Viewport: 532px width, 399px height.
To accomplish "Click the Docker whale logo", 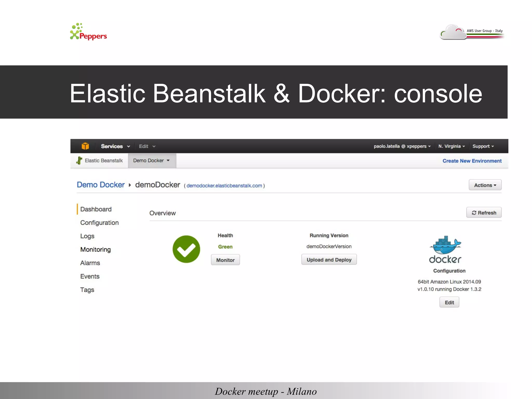I will pyautogui.click(x=445, y=249).
